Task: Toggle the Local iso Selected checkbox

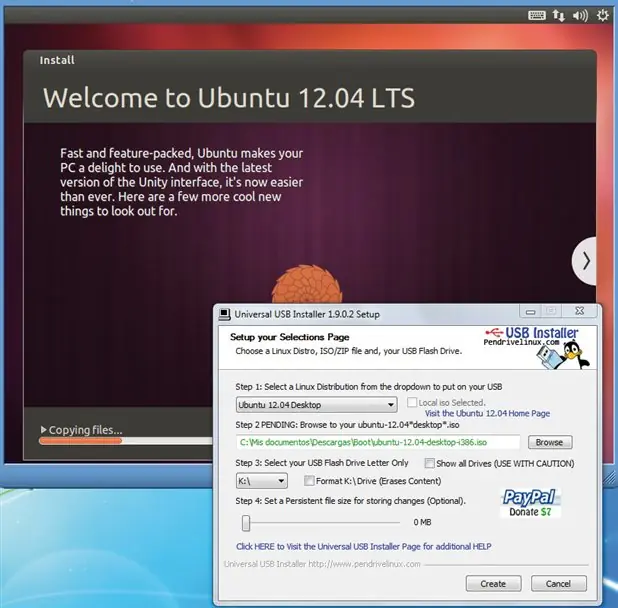Action: tap(412, 402)
